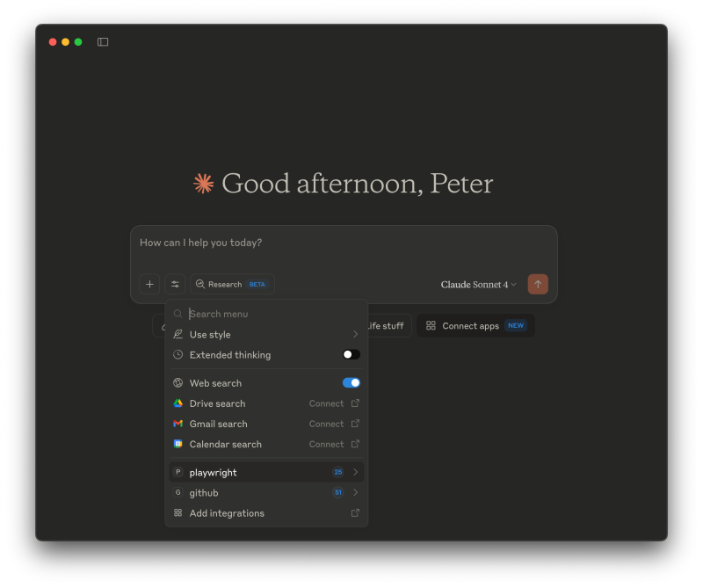Select the playwright menu entry

266,472
